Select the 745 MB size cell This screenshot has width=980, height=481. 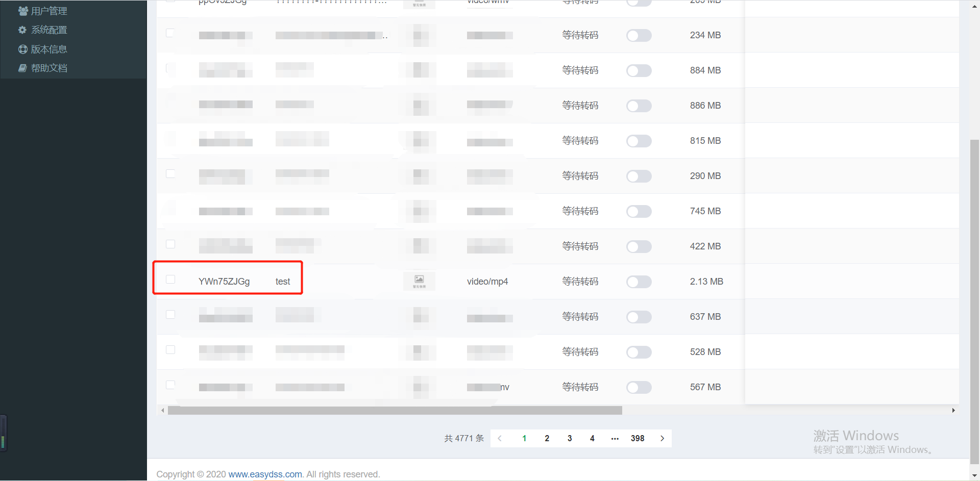pyautogui.click(x=705, y=211)
